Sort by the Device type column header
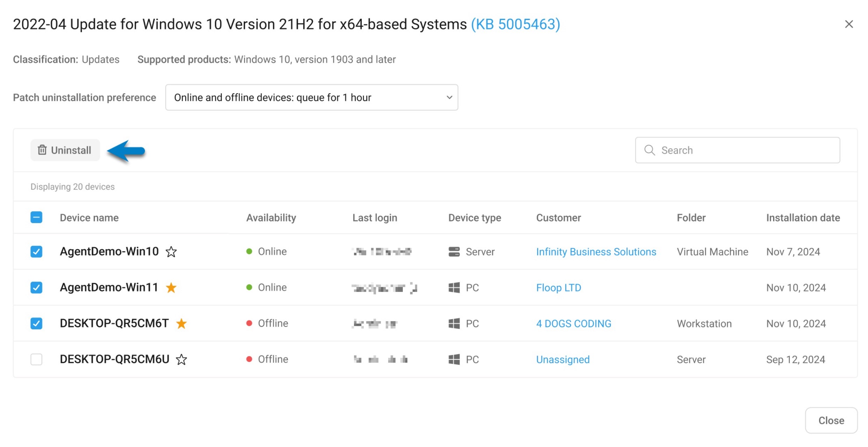 (475, 218)
